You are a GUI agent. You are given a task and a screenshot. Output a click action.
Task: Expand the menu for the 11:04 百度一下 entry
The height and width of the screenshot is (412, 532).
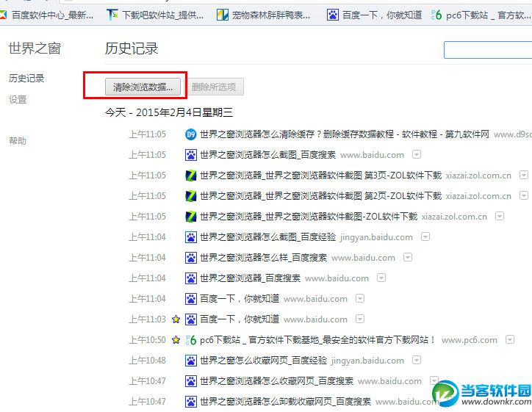point(359,298)
